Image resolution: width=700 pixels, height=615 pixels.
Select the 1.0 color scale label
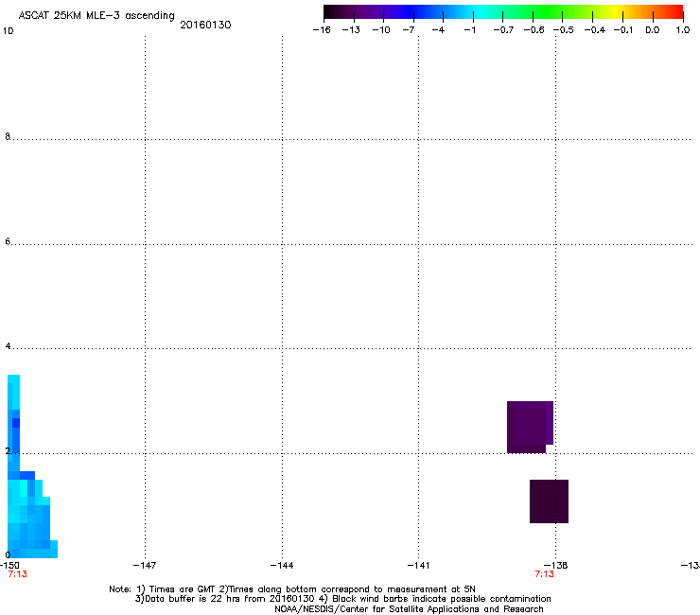[683, 30]
